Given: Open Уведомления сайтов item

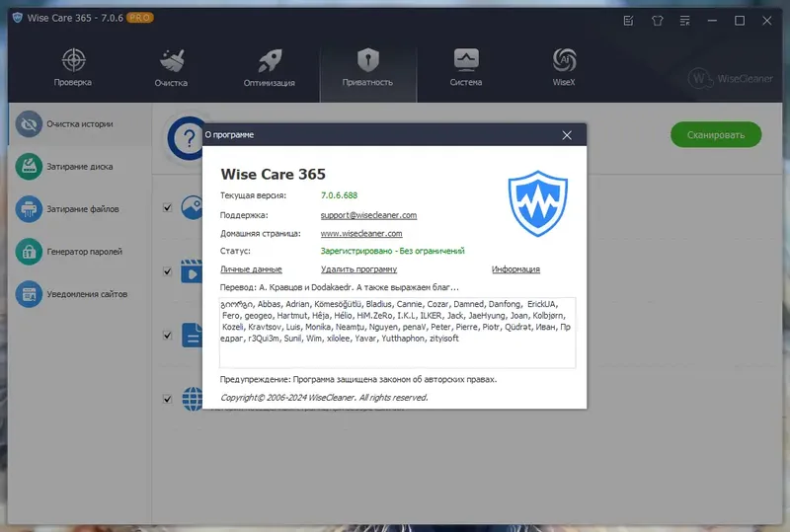Looking at the screenshot, I should pyautogui.click(x=80, y=294).
